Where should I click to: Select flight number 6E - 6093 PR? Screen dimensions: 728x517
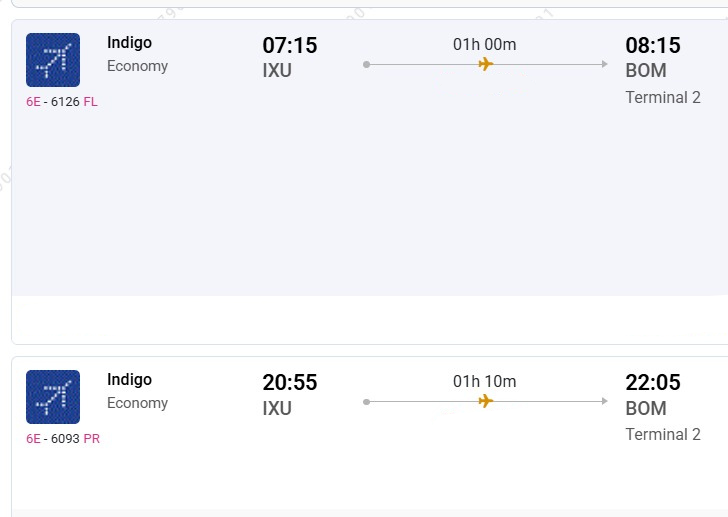[x=63, y=439]
